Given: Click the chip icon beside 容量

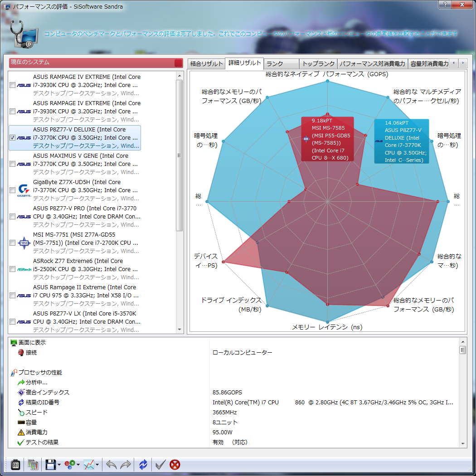Looking at the screenshot, I should coord(21,422).
